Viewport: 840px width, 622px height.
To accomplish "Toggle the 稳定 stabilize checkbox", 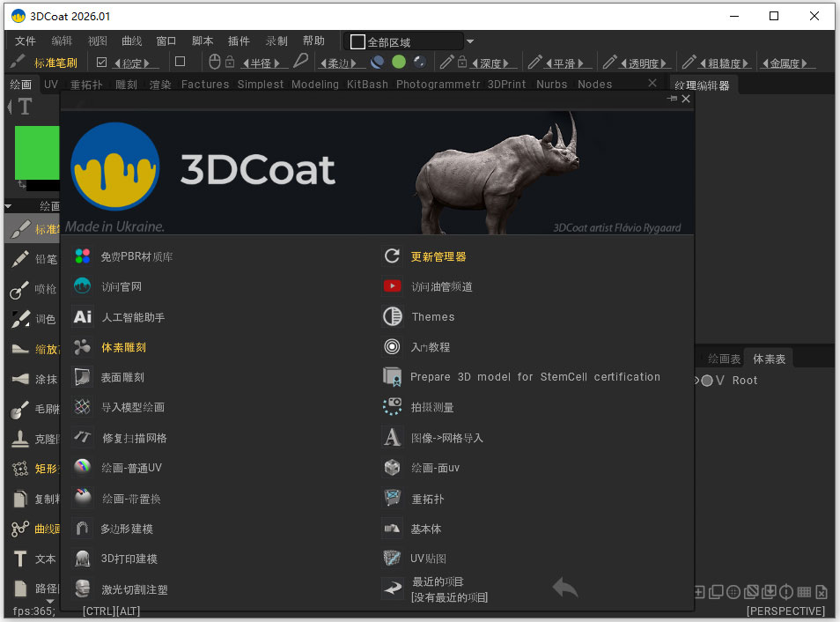I will pos(99,61).
